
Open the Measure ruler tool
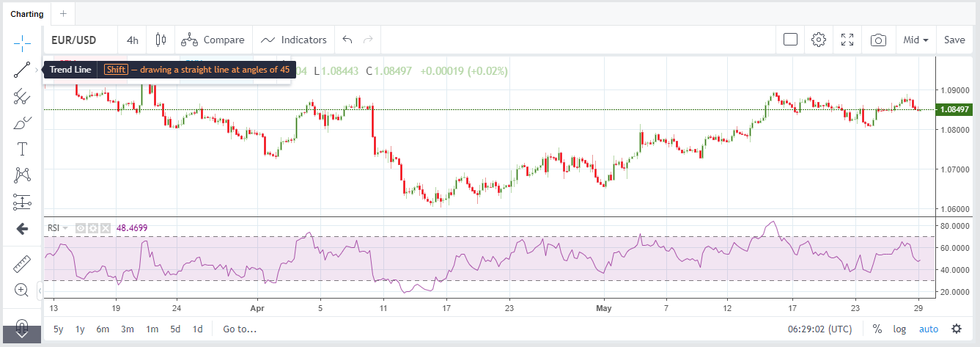22,262
